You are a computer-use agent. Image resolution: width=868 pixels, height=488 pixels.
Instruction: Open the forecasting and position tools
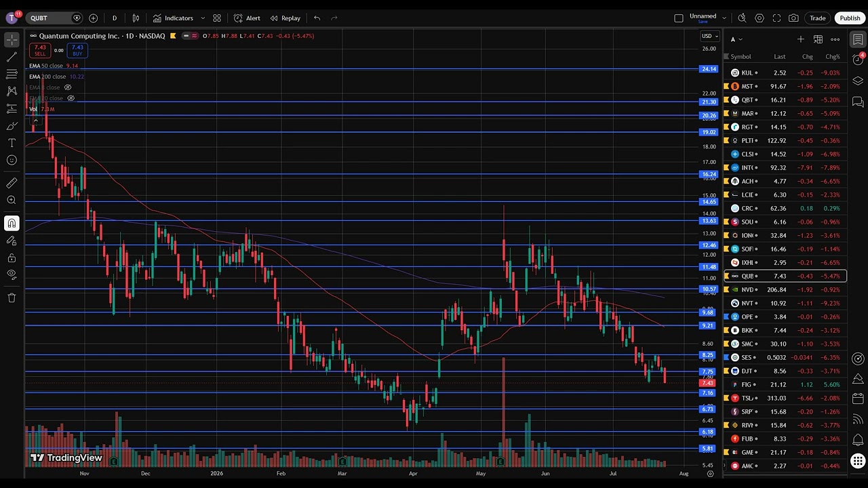(12, 108)
